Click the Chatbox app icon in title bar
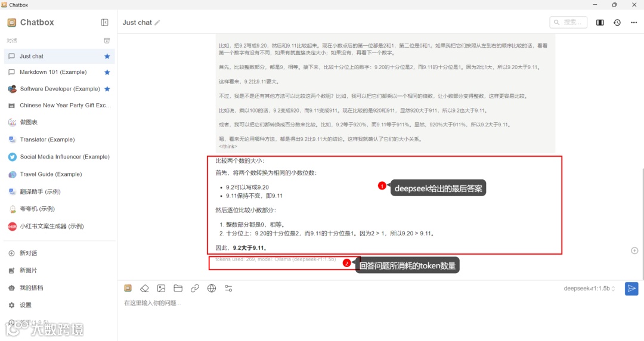This screenshot has height=341, width=644. pyautogui.click(x=4, y=5)
